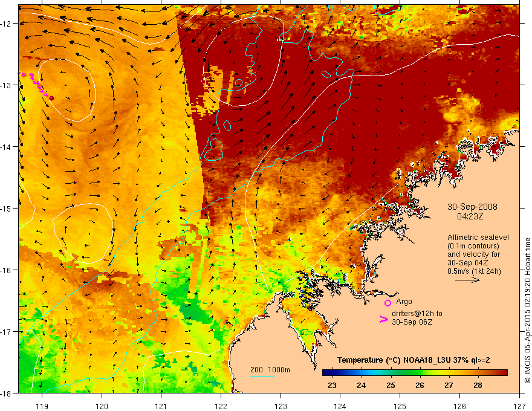The width and height of the screenshot is (532, 411).
Task: Click the longitude axis label 123
Action: coord(281,406)
